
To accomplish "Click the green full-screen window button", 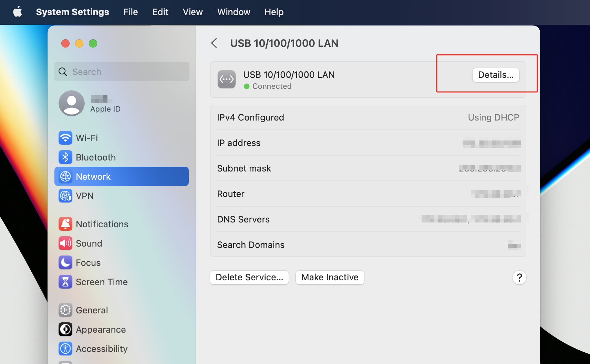I will pyautogui.click(x=93, y=43).
